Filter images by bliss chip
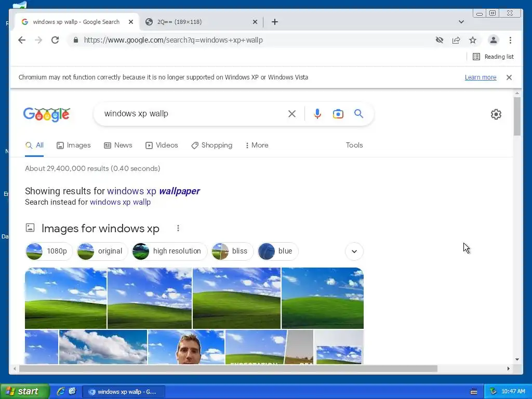The height and width of the screenshot is (399, 532). pyautogui.click(x=232, y=251)
